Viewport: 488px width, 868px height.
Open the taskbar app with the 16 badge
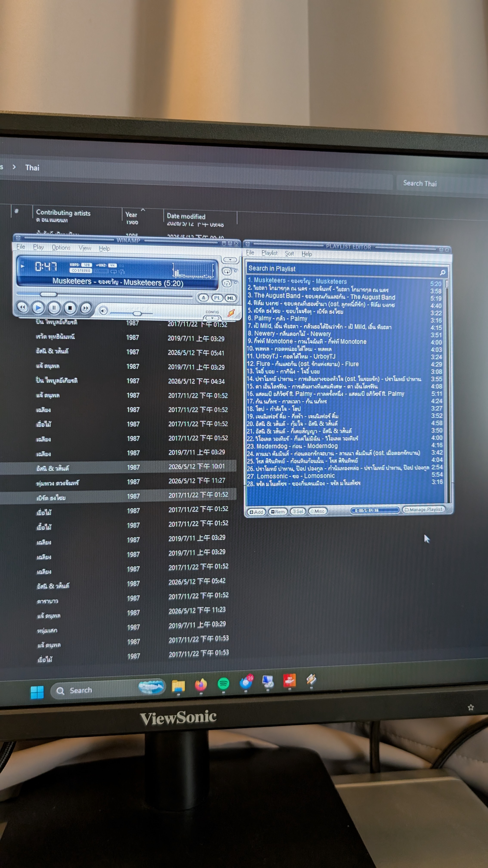point(246,682)
